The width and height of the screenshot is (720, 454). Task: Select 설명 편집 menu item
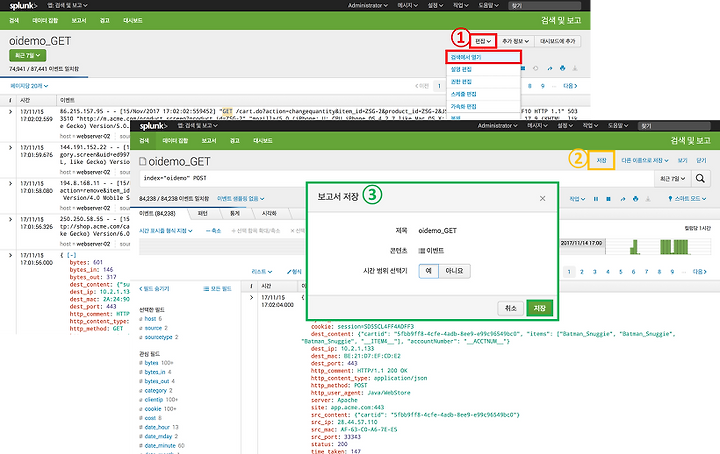point(484,69)
